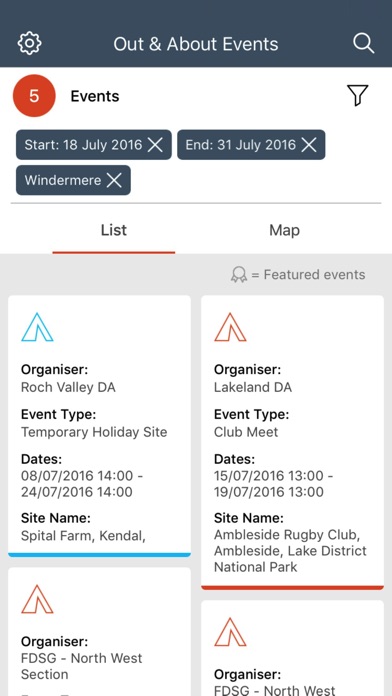
Task: Open the Roch Valley DA event card
Action: pos(99,426)
